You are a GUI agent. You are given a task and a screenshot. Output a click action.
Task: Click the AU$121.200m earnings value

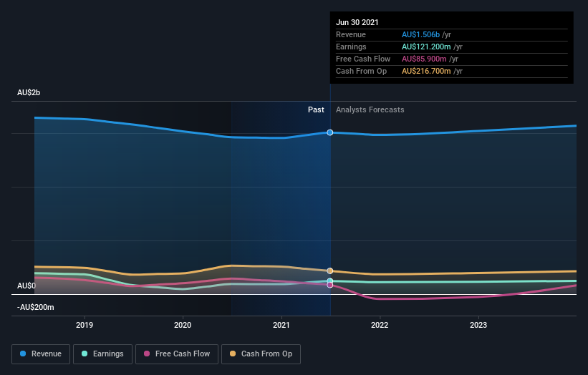426,47
